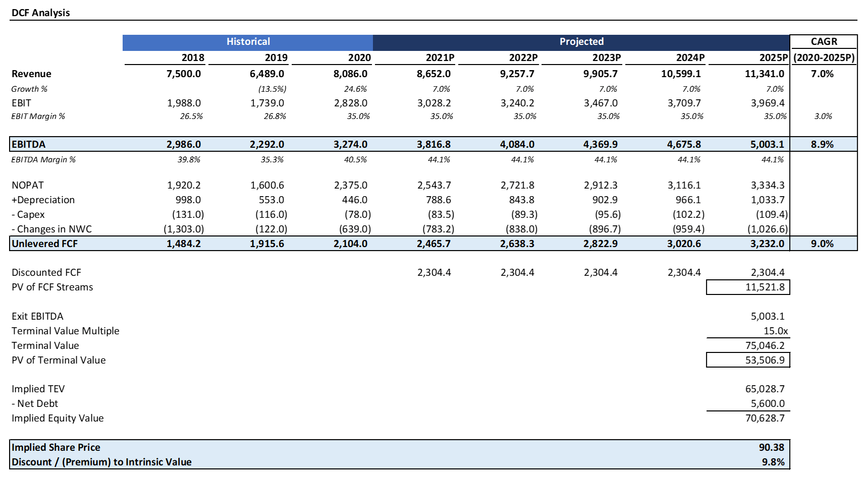
Task: Click the EBITDA Margin % label
Action: (x=43, y=159)
